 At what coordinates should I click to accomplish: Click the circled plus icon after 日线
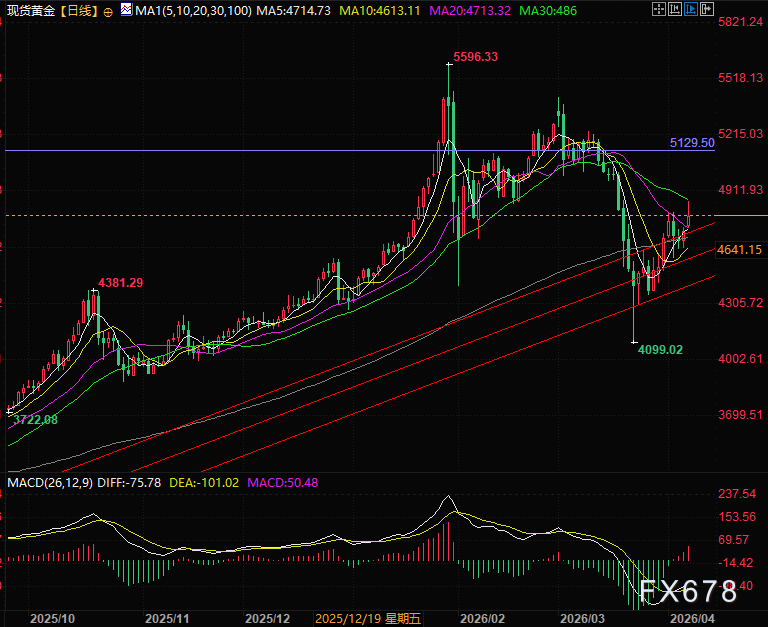107,10
